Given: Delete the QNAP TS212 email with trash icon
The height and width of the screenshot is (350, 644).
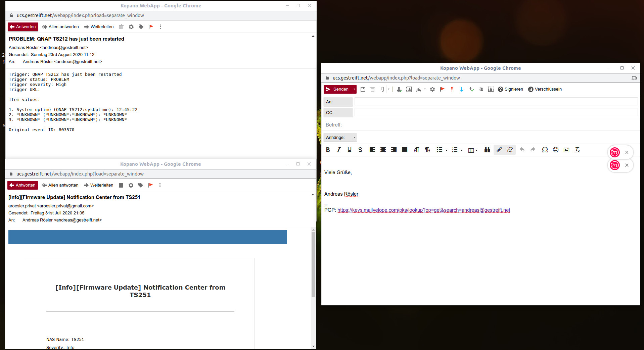Looking at the screenshot, I should tap(121, 27).
